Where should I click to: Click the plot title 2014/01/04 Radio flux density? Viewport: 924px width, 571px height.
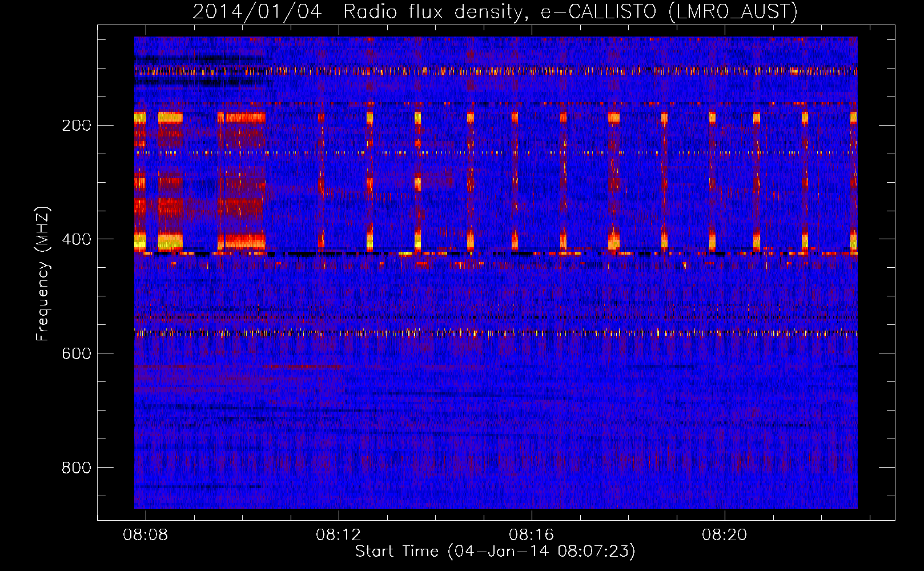(495, 12)
